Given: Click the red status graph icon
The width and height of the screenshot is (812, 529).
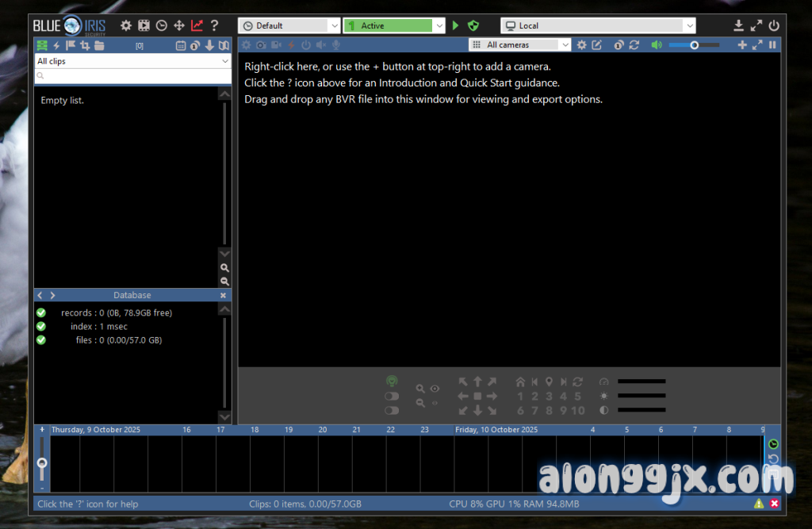Looking at the screenshot, I should click(x=197, y=25).
